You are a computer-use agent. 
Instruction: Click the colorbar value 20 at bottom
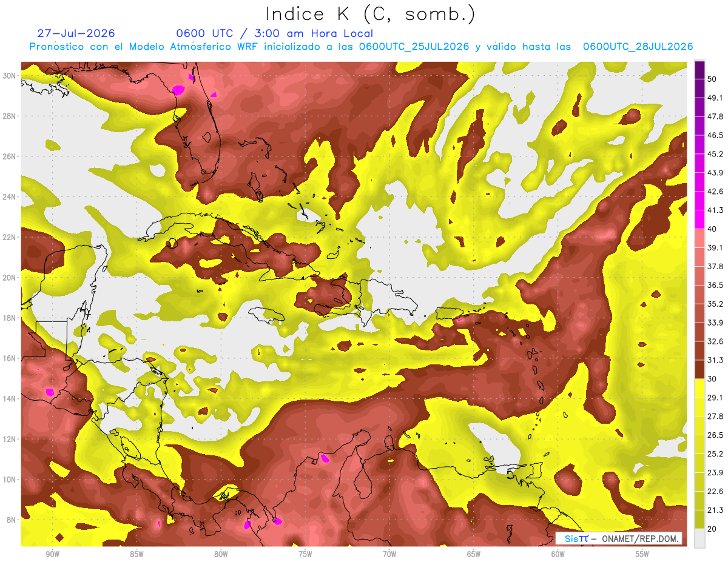713,529
